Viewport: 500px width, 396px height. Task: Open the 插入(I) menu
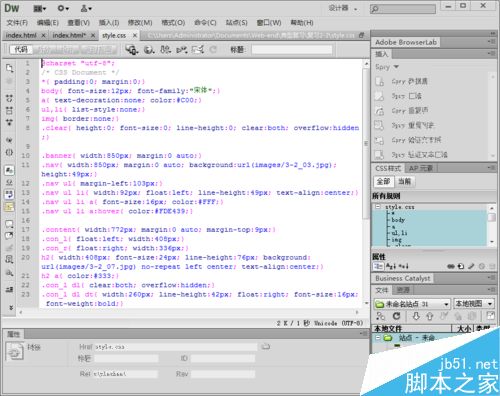109,23
